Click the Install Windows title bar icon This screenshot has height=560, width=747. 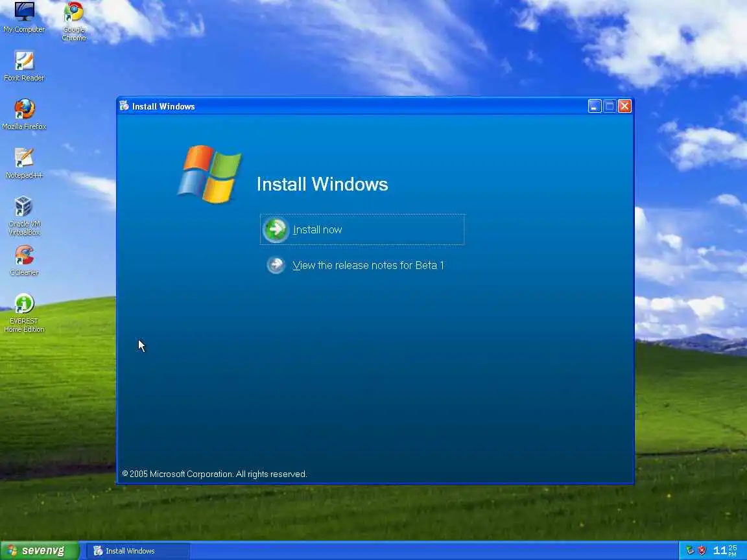[124, 106]
